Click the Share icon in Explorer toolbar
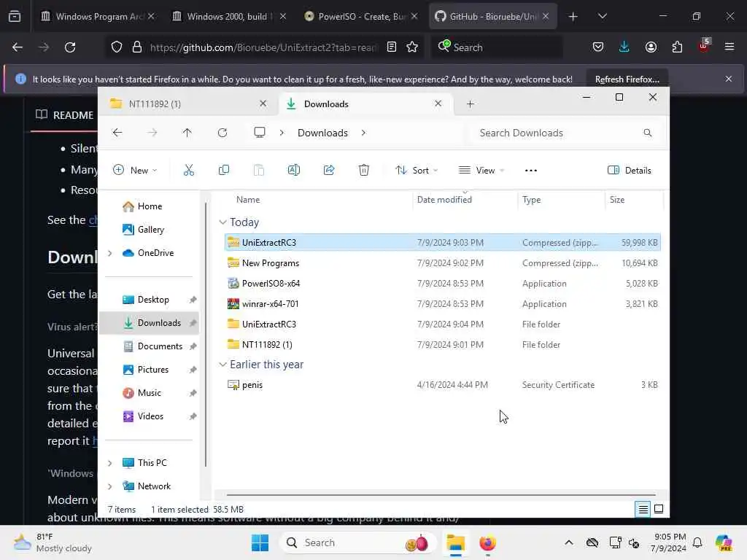The image size is (747, 560). pos(329,170)
